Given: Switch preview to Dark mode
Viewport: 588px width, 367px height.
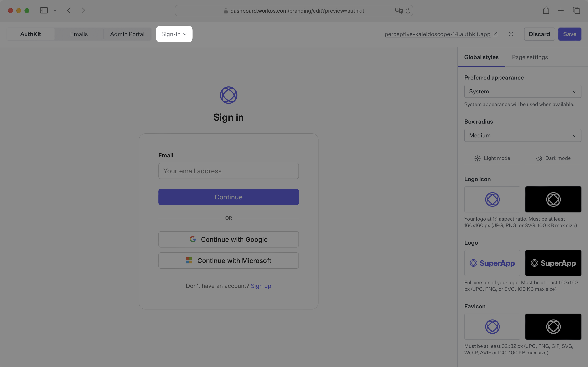Looking at the screenshot, I should point(553,158).
